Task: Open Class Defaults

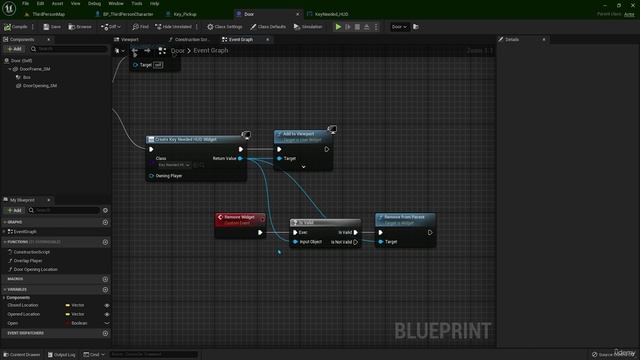Action: pyautogui.click(x=268, y=27)
